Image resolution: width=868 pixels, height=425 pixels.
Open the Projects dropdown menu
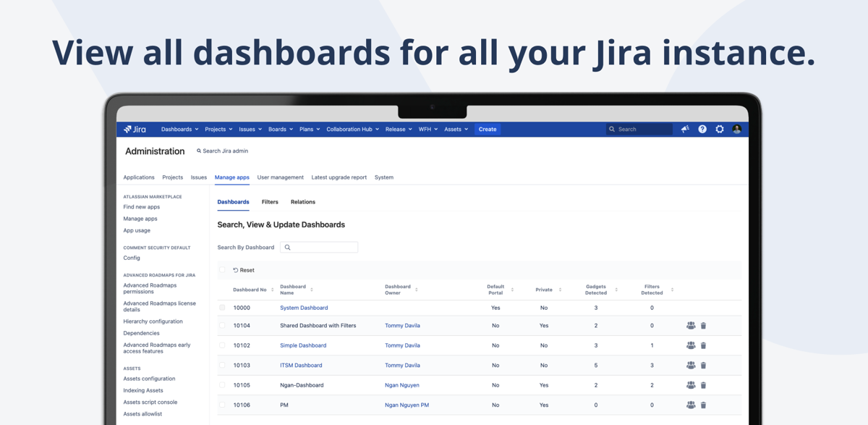pos(218,130)
